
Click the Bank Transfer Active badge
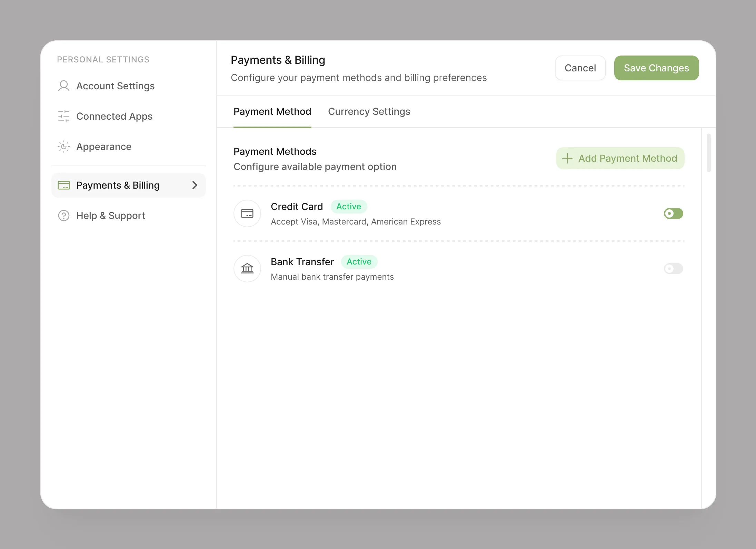pos(359,262)
